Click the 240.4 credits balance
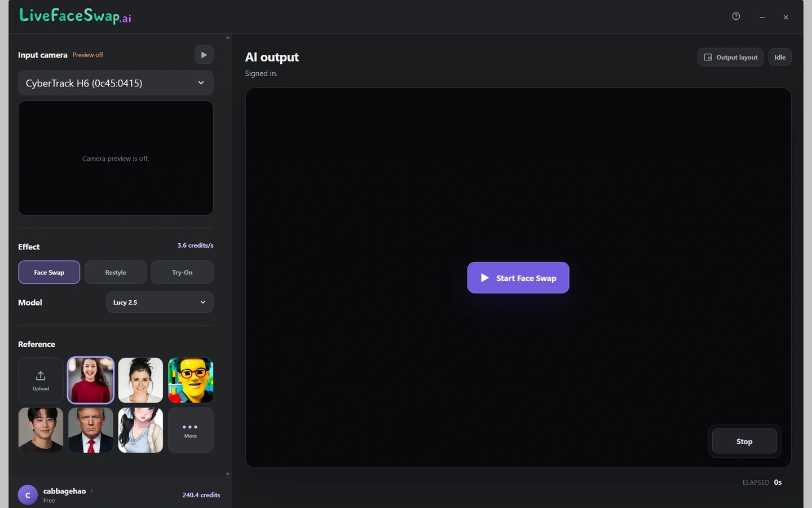Viewport: 812px width, 508px height. (201, 495)
